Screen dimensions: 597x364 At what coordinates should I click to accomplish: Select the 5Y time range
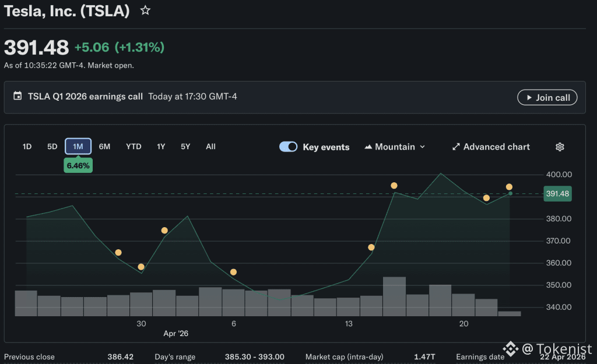pos(185,147)
